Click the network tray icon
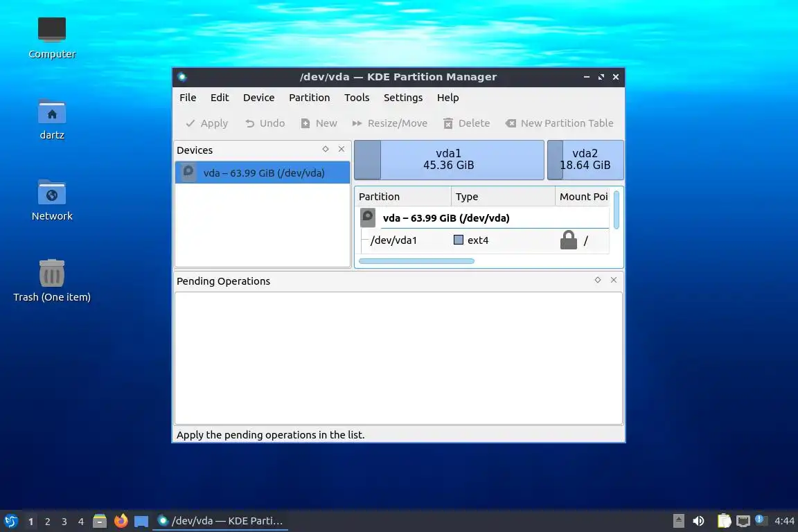This screenshot has height=532, width=798. [x=743, y=521]
